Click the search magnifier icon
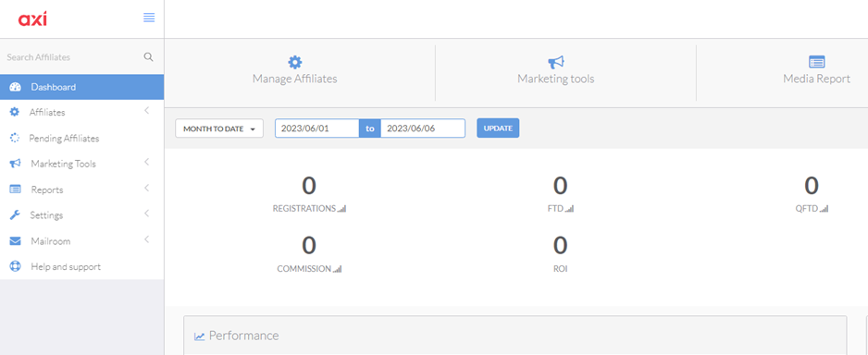The height and width of the screenshot is (355, 868). tap(148, 57)
